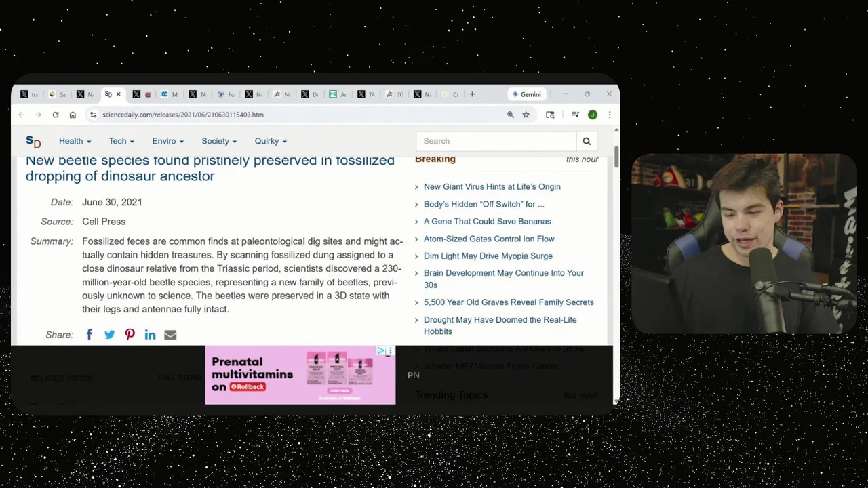Click the 'June 30, 2021' date text

point(112,202)
